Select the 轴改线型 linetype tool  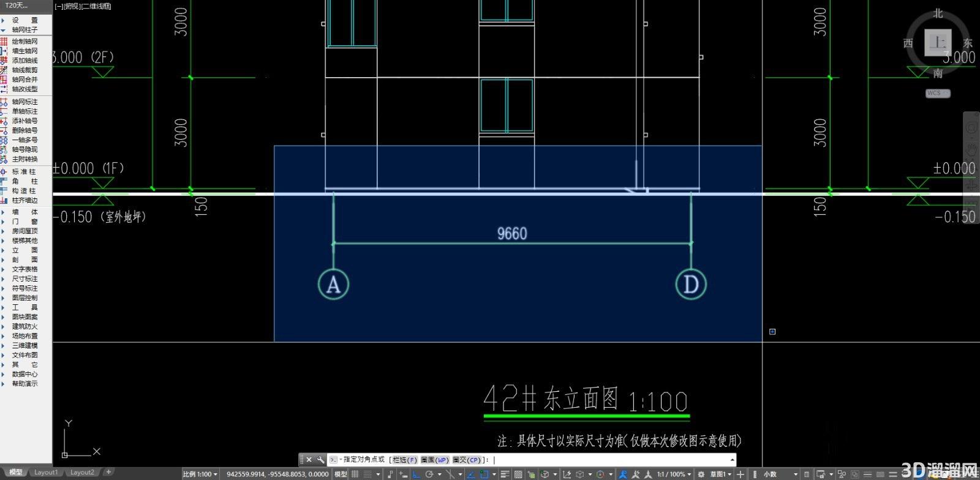(x=24, y=89)
